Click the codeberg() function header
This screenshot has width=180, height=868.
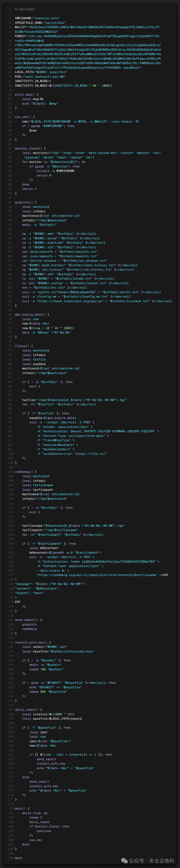[x=26, y=472]
